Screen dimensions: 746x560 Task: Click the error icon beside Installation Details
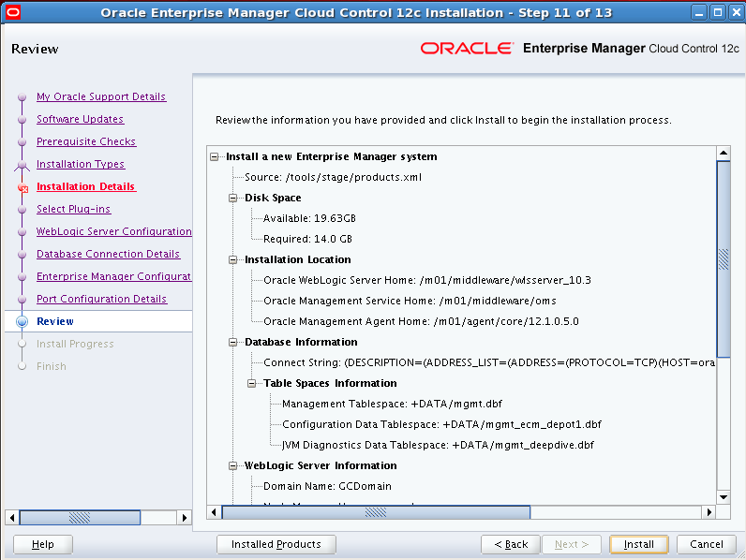pos(22,188)
